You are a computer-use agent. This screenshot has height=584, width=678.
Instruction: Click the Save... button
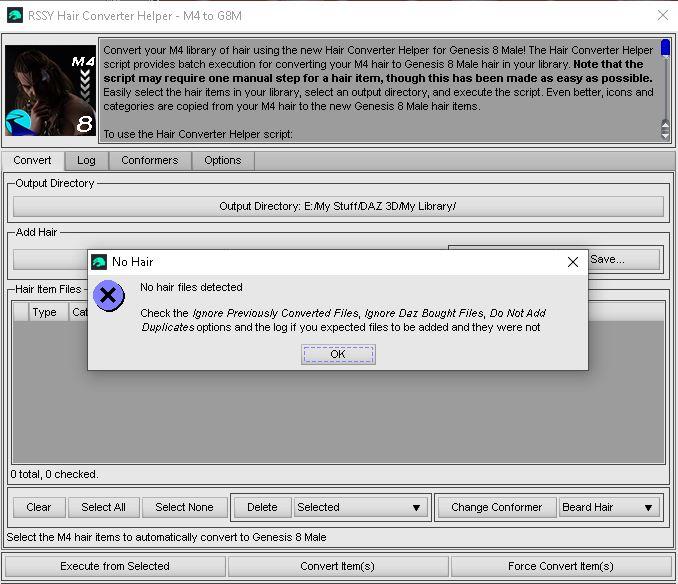(624, 259)
